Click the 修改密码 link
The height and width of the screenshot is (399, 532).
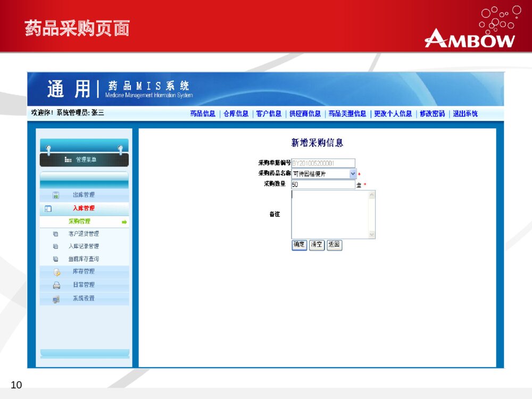click(x=432, y=114)
